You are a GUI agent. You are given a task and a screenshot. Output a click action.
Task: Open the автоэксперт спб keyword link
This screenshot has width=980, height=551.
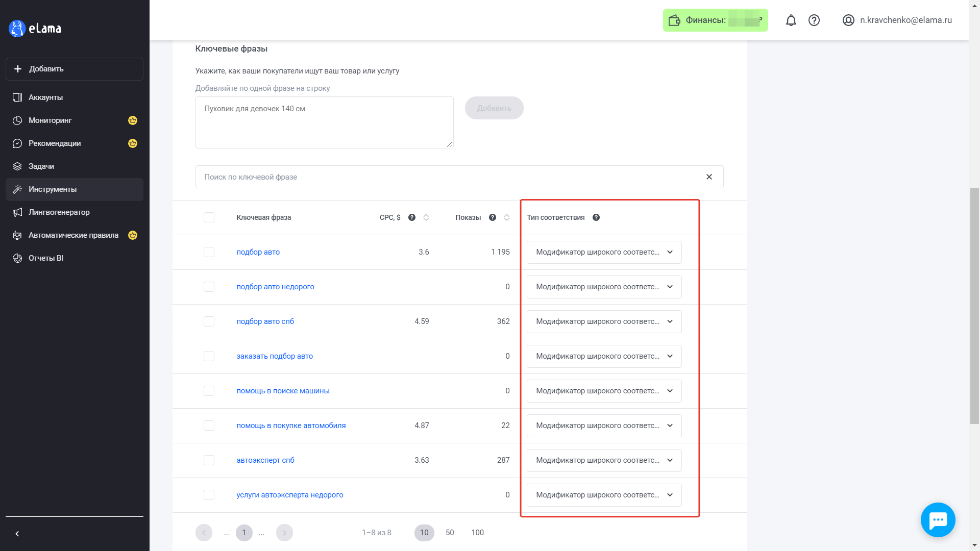(265, 460)
